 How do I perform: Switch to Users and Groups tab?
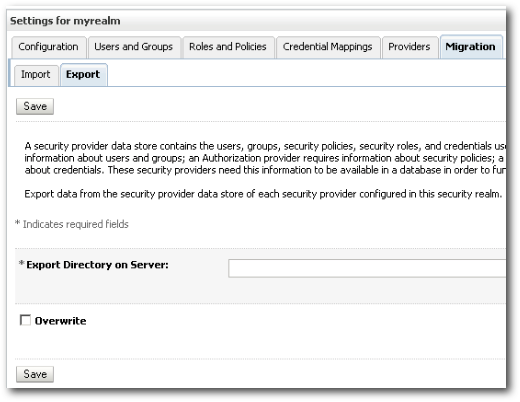point(134,47)
